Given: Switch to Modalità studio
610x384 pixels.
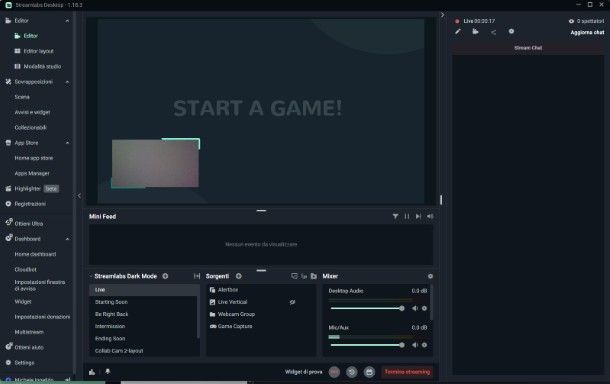Looking at the screenshot, I should coord(42,67).
